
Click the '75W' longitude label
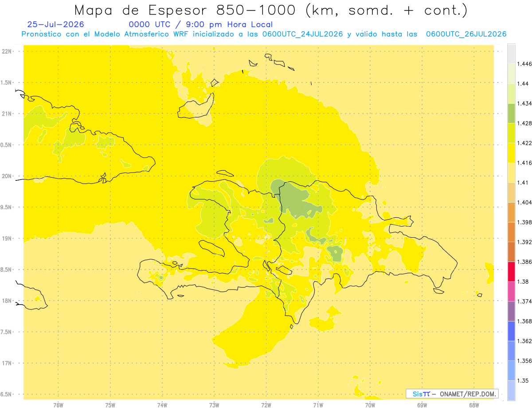click(x=110, y=405)
